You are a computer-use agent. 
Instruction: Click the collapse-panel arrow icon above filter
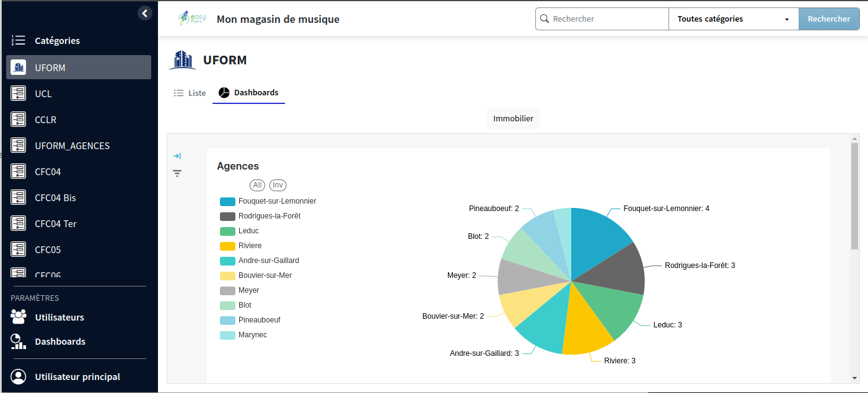[x=177, y=156]
